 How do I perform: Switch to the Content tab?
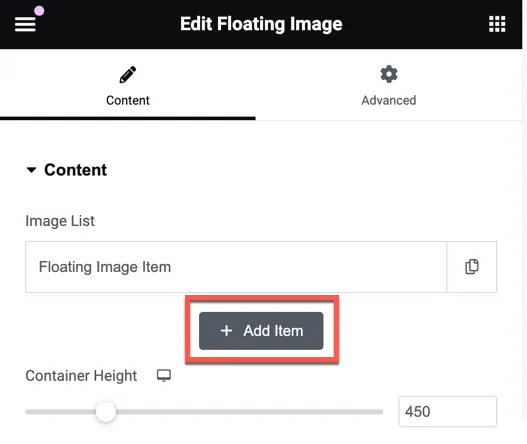coord(128,86)
